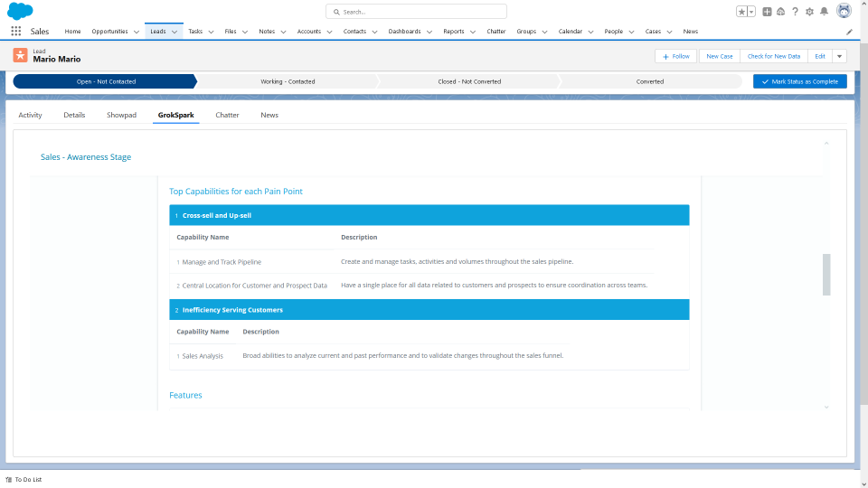This screenshot has height=488, width=868.
Task: Click the GrokSpark panel scrollbar thumb
Action: (x=826, y=275)
